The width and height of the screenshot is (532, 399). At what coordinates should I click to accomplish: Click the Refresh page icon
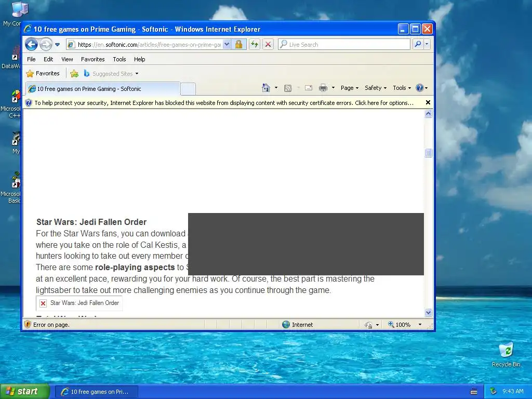[x=255, y=45]
